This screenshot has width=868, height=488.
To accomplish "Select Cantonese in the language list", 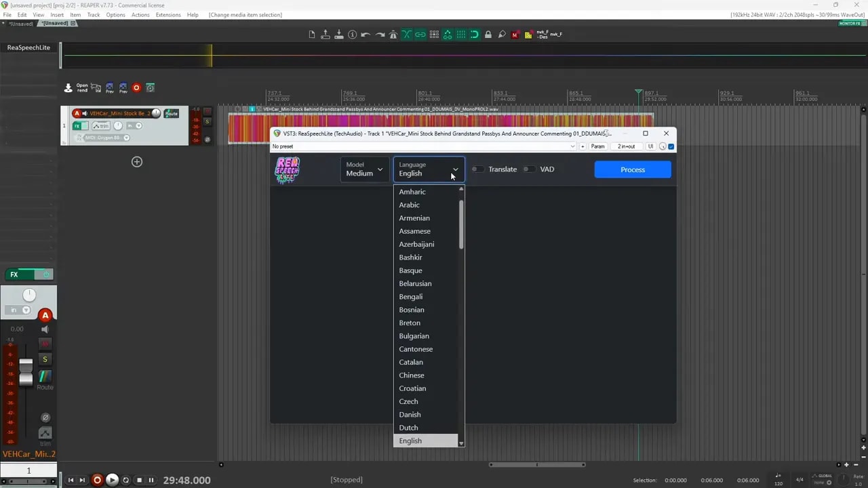I will click(426, 349).
